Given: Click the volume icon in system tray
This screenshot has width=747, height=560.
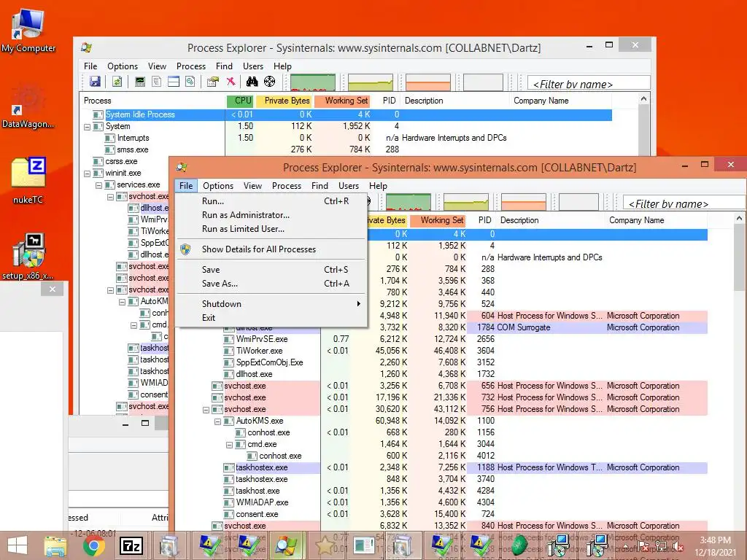Looking at the screenshot, I should [679, 547].
